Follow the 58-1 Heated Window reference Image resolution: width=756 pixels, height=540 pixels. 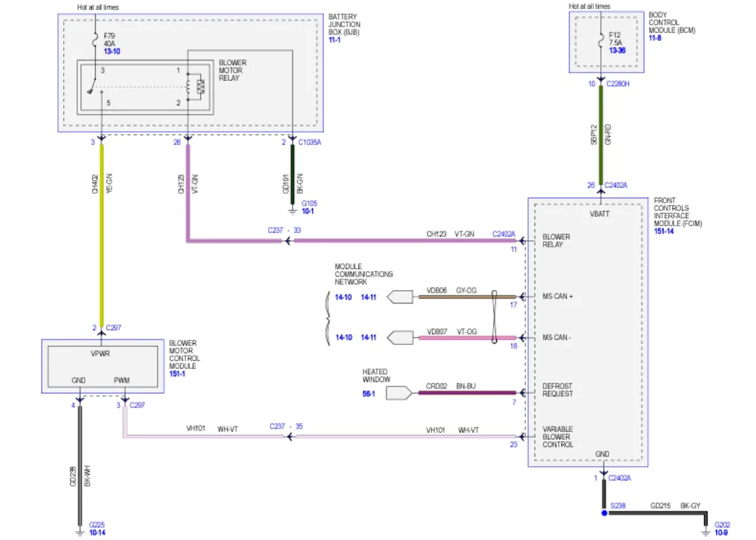(x=368, y=394)
